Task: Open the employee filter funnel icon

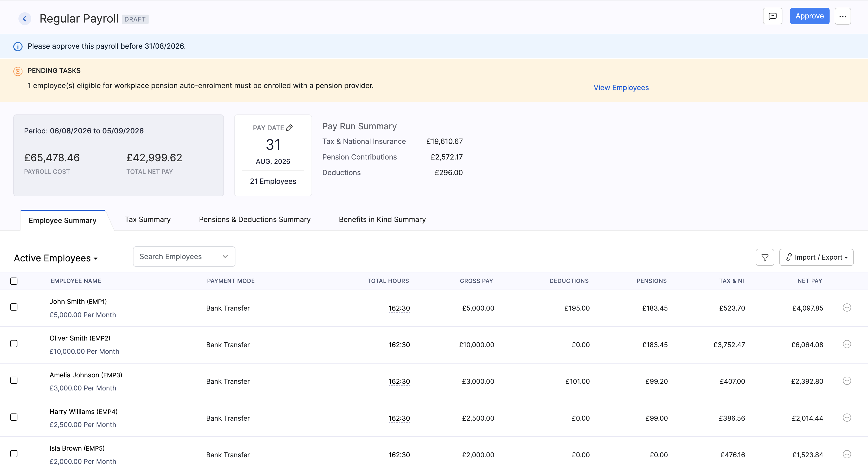Action: coord(765,257)
